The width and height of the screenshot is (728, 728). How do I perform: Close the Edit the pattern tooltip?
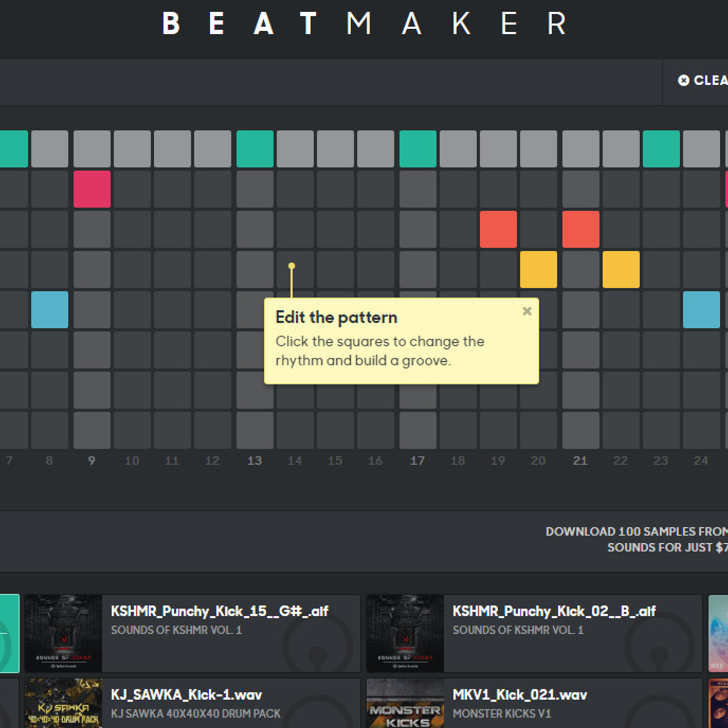[x=527, y=311]
